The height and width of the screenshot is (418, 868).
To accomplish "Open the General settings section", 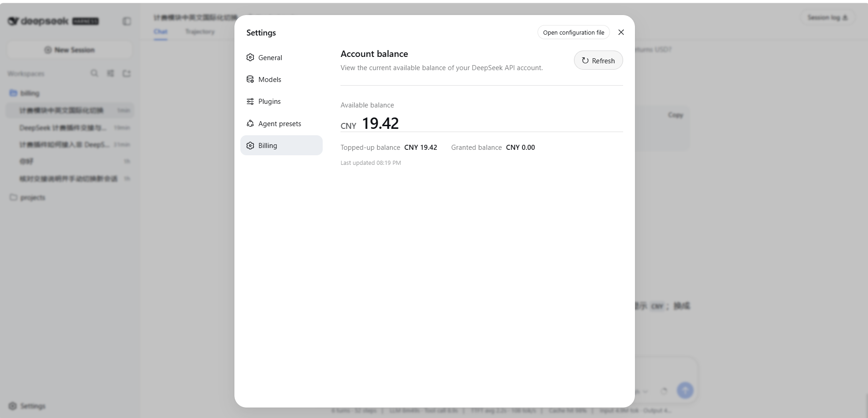I will tap(281, 57).
